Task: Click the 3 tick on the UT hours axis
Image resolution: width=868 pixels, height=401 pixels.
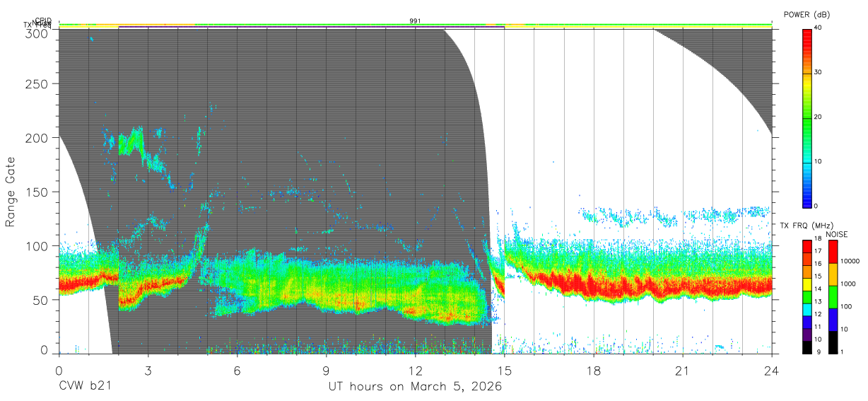Action: pos(148,371)
